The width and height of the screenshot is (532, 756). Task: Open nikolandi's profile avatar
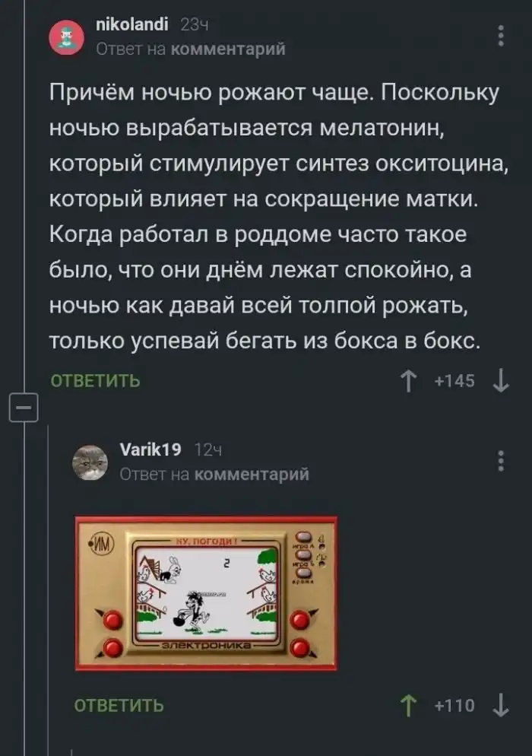point(67,37)
